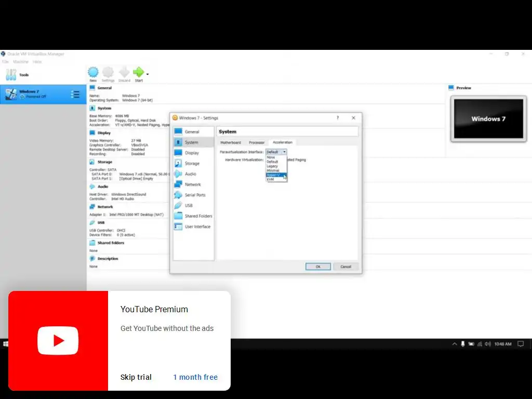Choose Minimal in the paravirtualization list
This screenshot has width=532, height=399.
[276, 170]
